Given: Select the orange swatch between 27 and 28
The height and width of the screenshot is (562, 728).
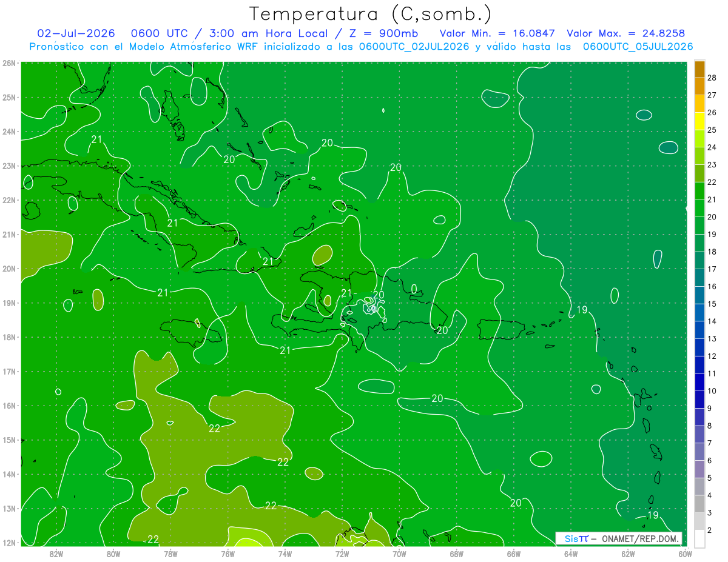Looking at the screenshot, I should point(699,87).
